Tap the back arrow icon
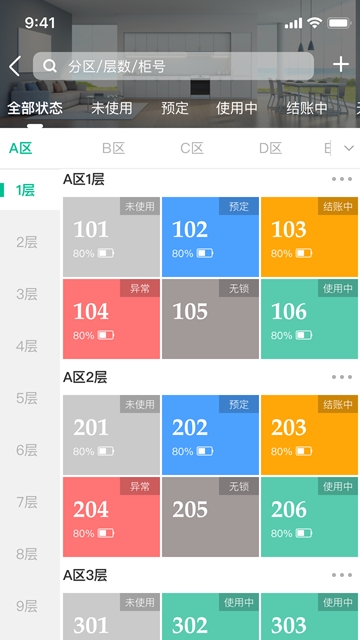Viewport: 360px width, 640px height. pos(15,66)
